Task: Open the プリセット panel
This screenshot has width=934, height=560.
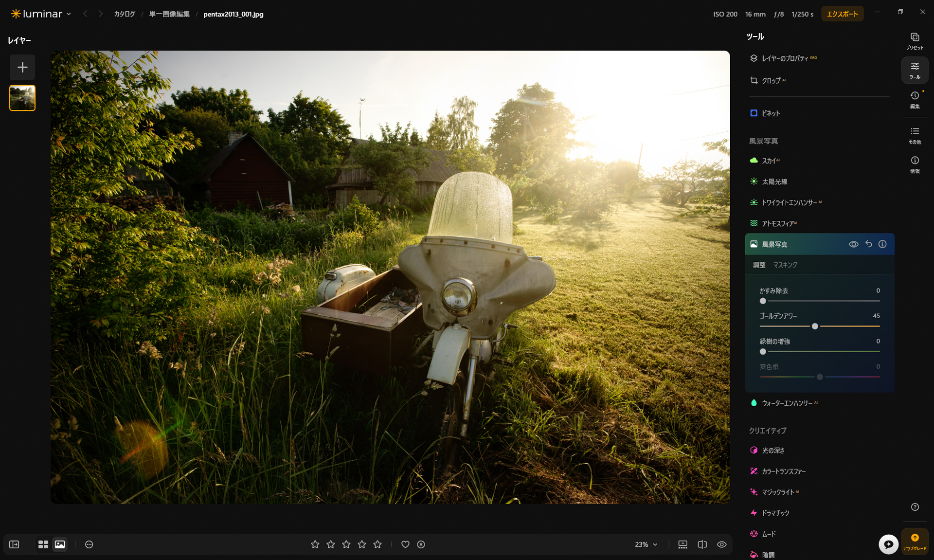Action: (915, 41)
